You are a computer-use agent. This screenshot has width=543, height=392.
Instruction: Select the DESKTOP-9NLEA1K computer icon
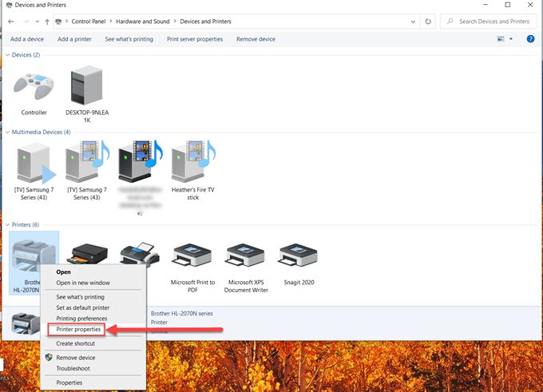87,89
